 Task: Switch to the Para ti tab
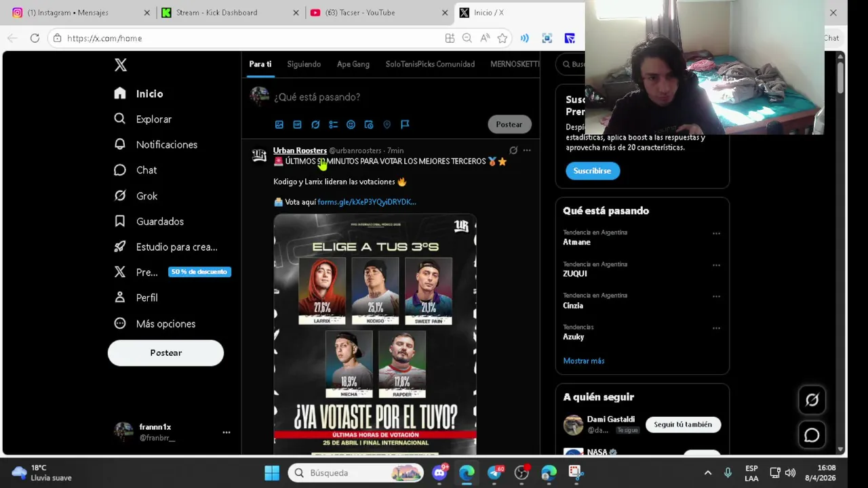coord(260,64)
